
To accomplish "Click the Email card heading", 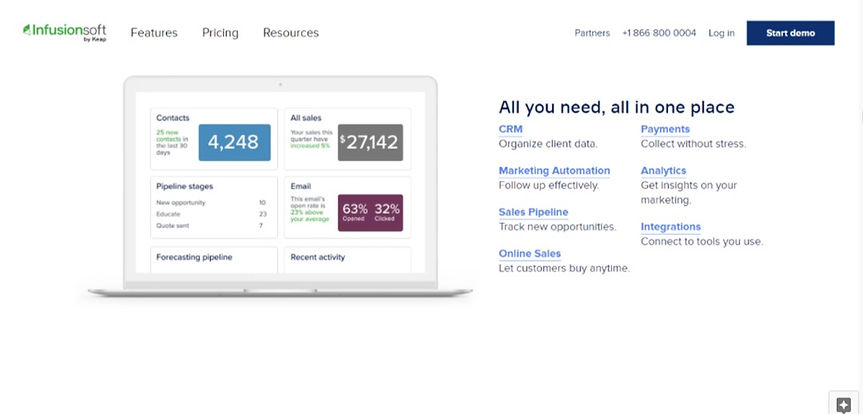I will pyautogui.click(x=301, y=187).
